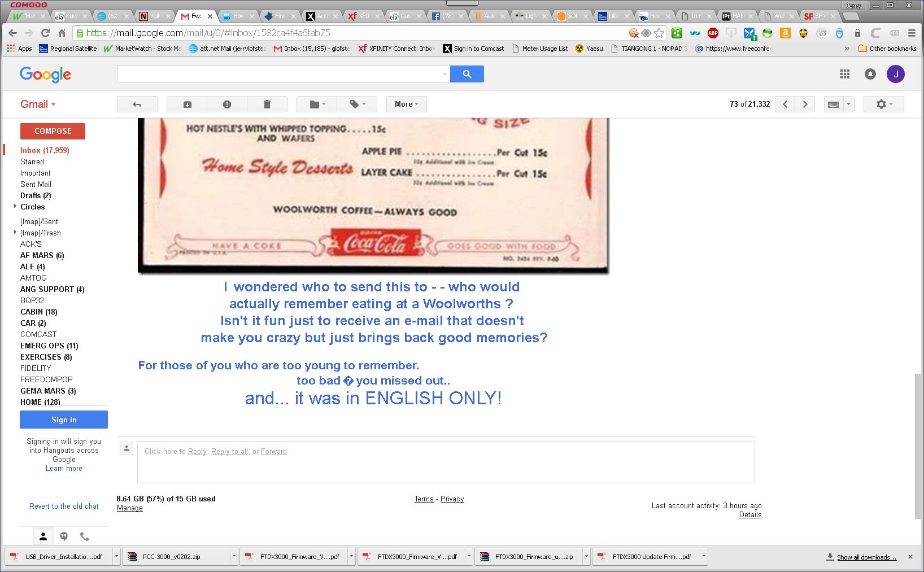Show hidden bookmarks overflow chevron
924x572 pixels.
[x=847, y=49]
